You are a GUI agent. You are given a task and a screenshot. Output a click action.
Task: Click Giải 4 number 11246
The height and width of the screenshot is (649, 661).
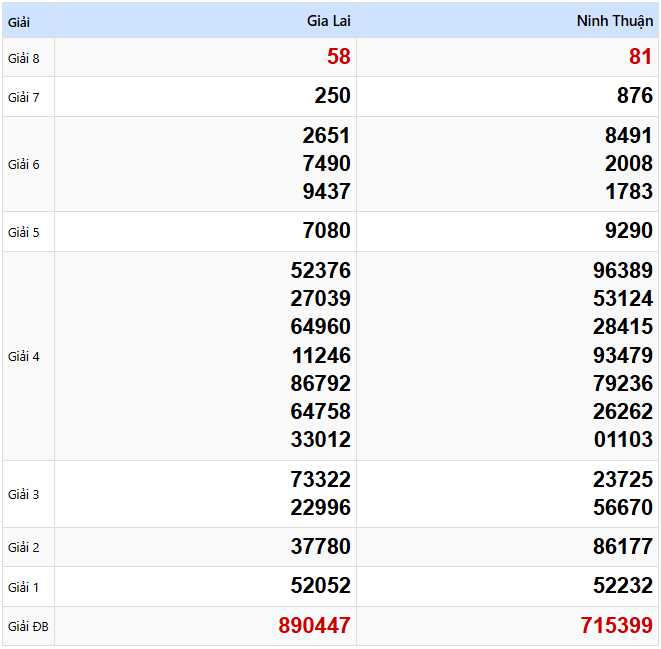click(x=320, y=355)
